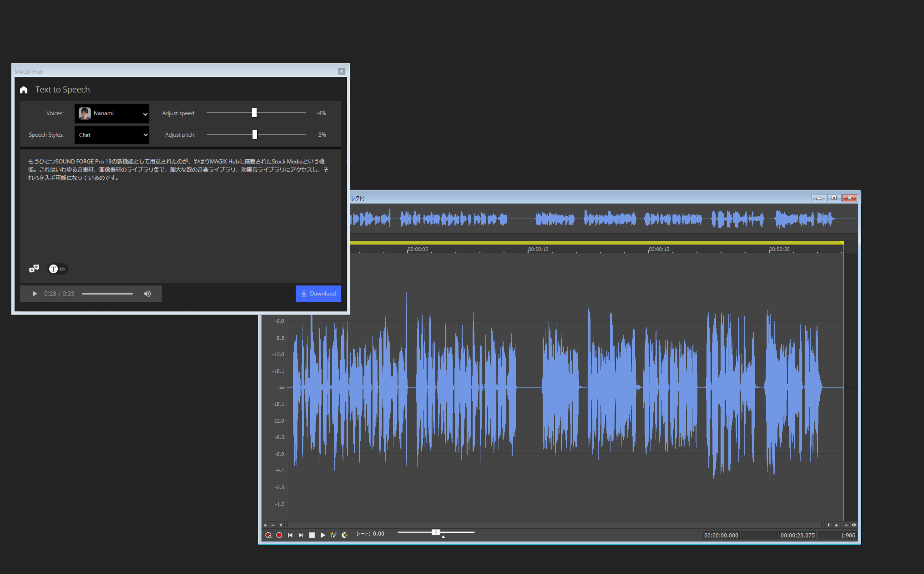Go to start of audio file
This screenshot has height=574, width=924.
pos(290,535)
